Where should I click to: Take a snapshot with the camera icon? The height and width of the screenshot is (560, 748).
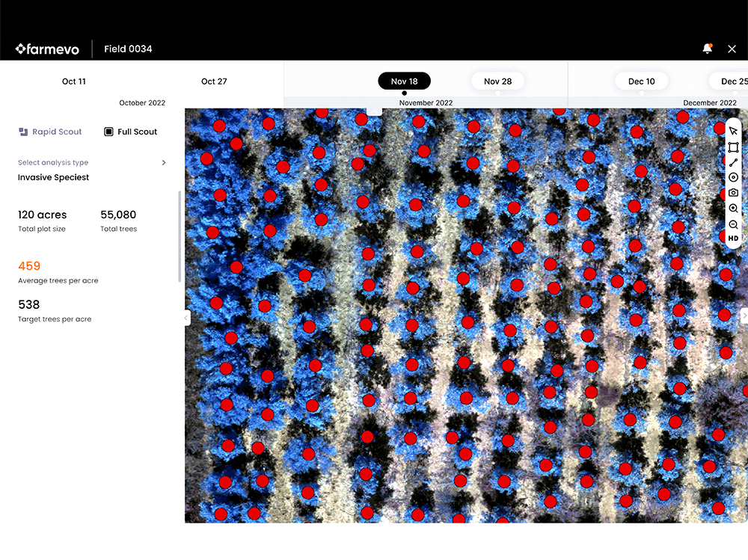tap(733, 193)
